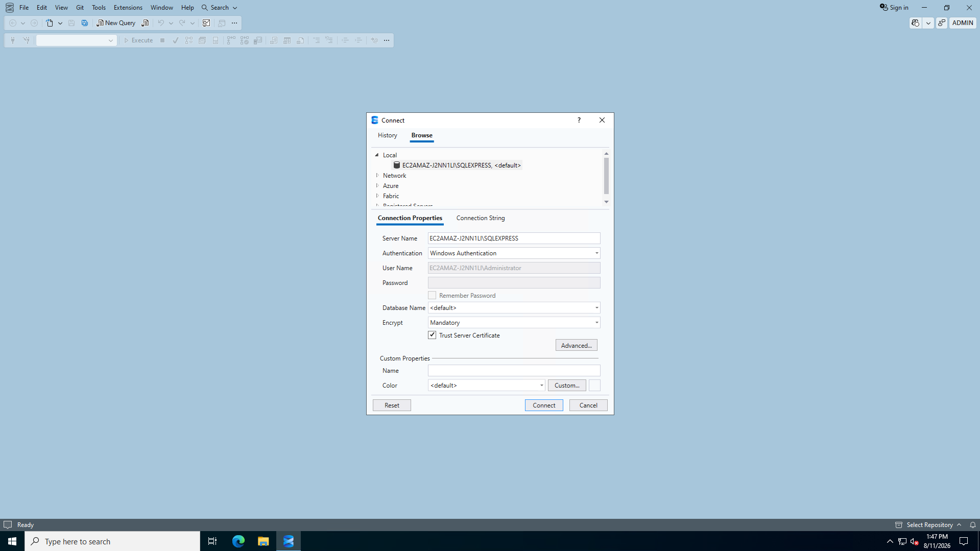Expand the Fabric tree node
The width and height of the screenshot is (980, 551).
(377, 196)
